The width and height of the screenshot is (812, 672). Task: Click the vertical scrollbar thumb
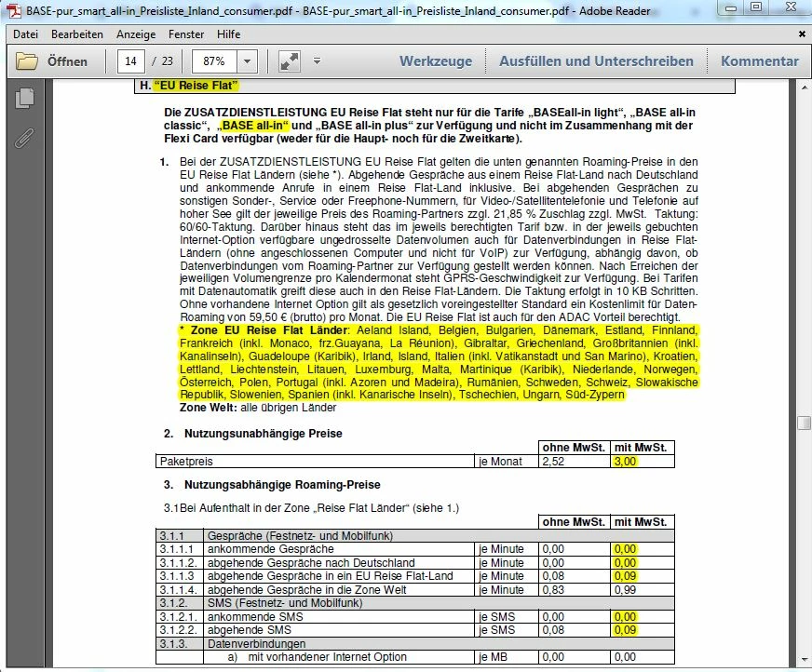coord(804,423)
